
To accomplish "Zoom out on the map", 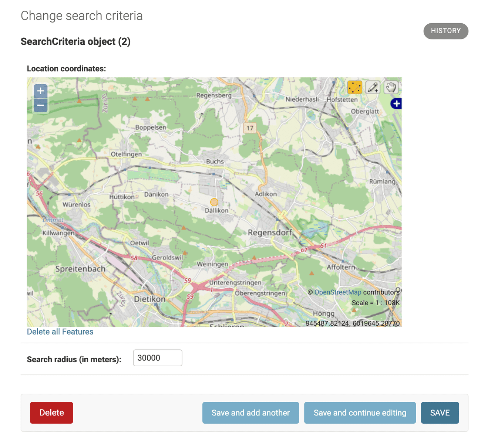I will coord(41,105).
